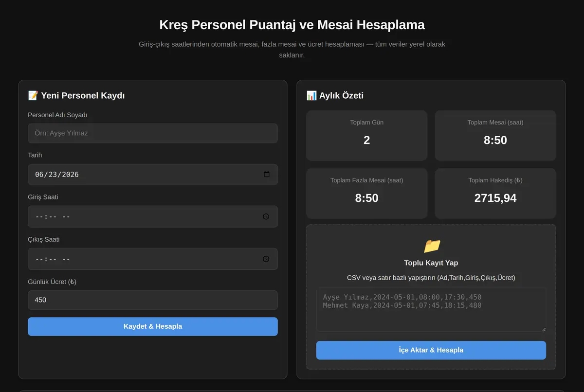Click the CSV format hint text
Screen dimensions: 584x392
tap(431, 278)
